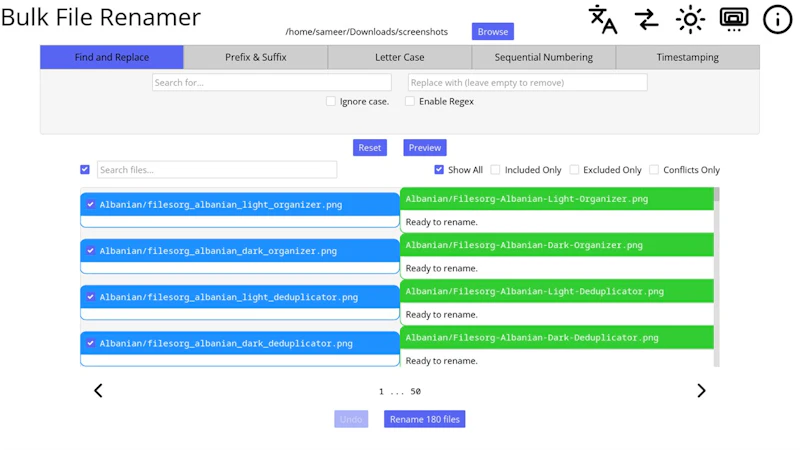Select new name Filesorg-Albanian-Dark-Organizer.png
Screen dimensions: 800x450
tap(524, 245)
